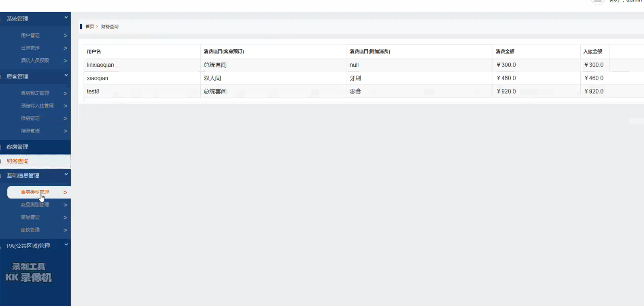Click the 双人间 cell

coord(212,79)
